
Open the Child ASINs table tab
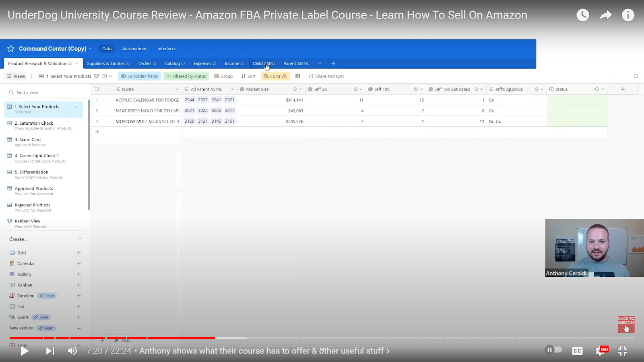264,64
